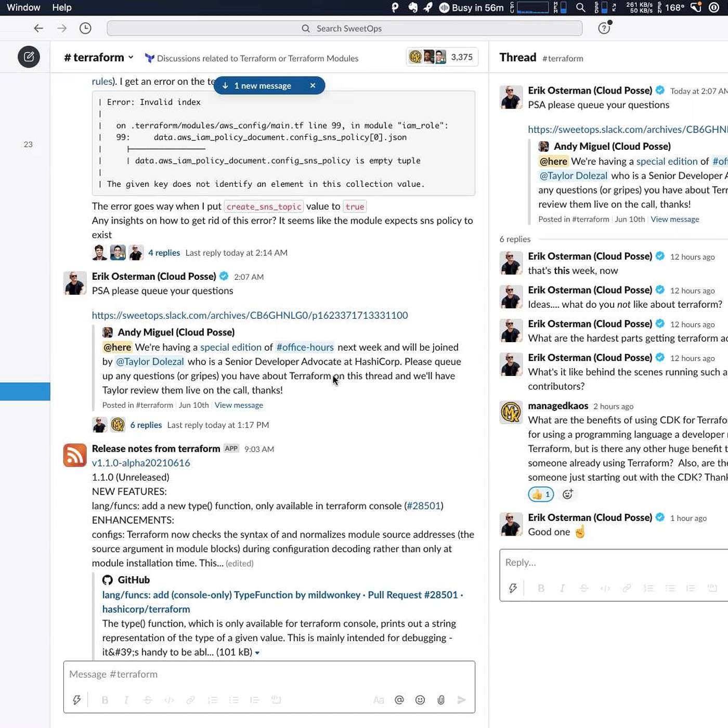This screenshot has height=728, width=728.
Task: Click italic icon in the thread Reply box
Action: coord(562,588)
